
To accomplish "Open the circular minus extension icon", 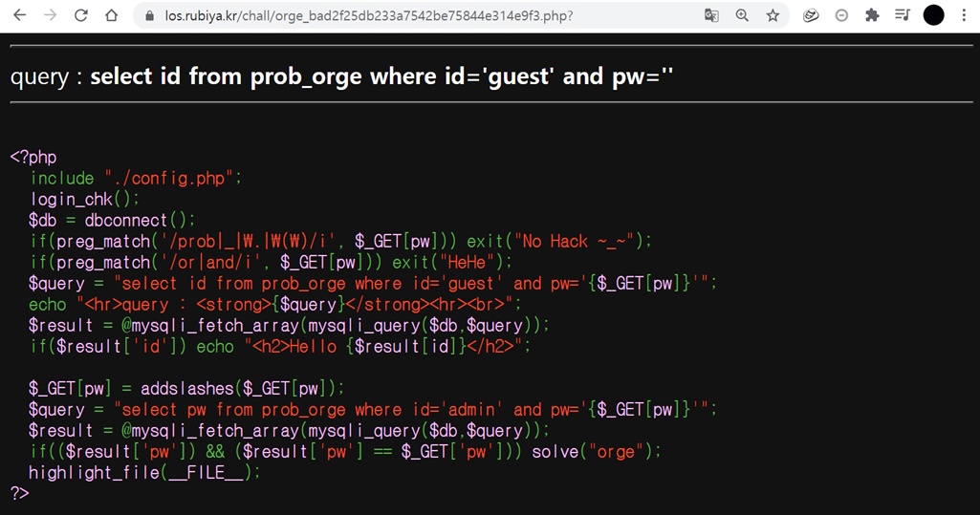I will (x=841, y=15).
